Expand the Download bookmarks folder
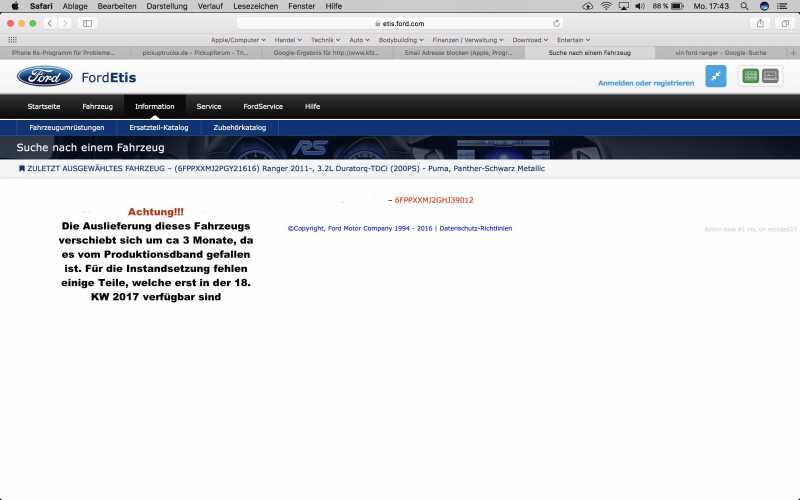 tap(530, 40)
